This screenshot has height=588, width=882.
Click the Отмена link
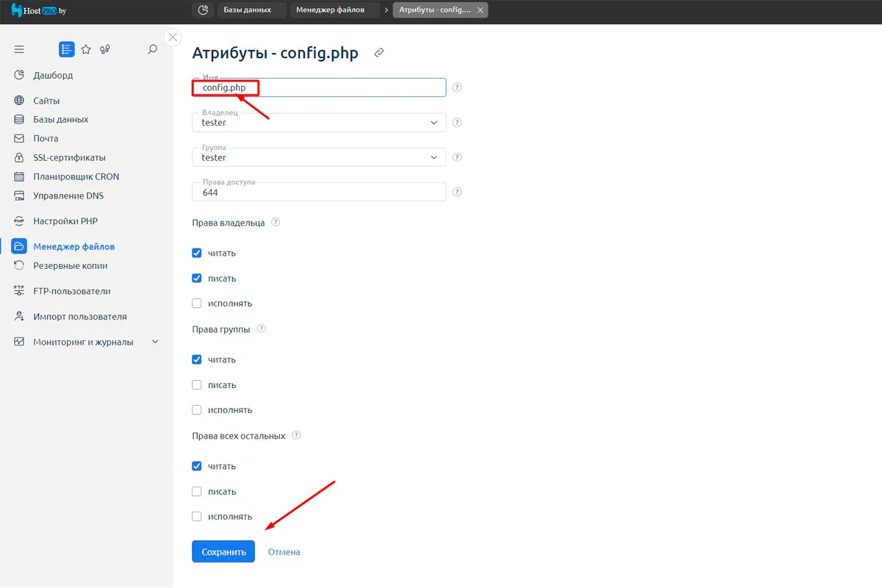[x=284, y=552]
